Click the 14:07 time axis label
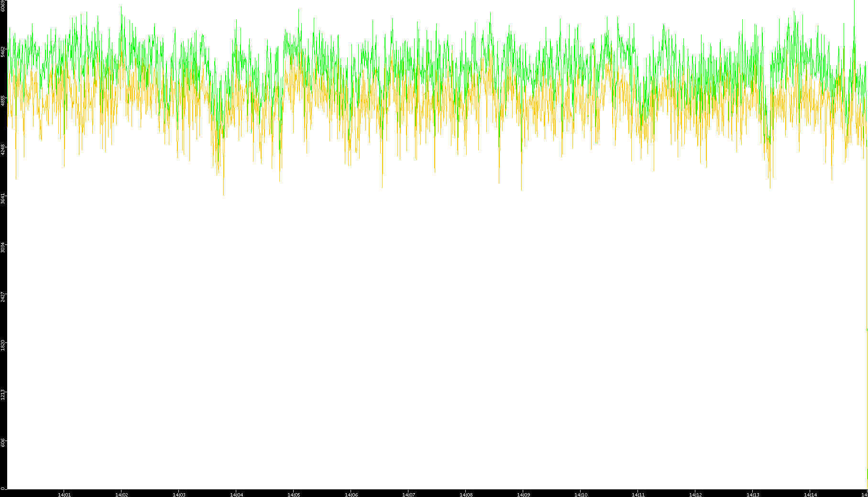The image size is (868, 497). tap(408, 494)
